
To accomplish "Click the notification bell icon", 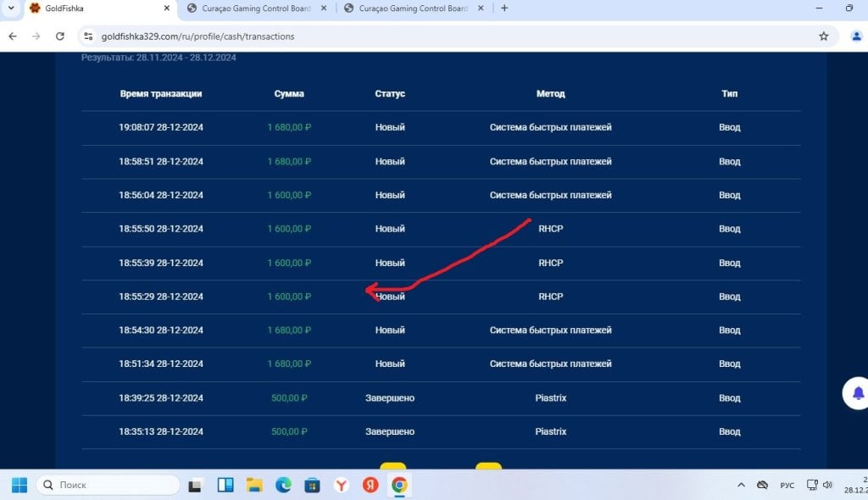I will [858, 393].
